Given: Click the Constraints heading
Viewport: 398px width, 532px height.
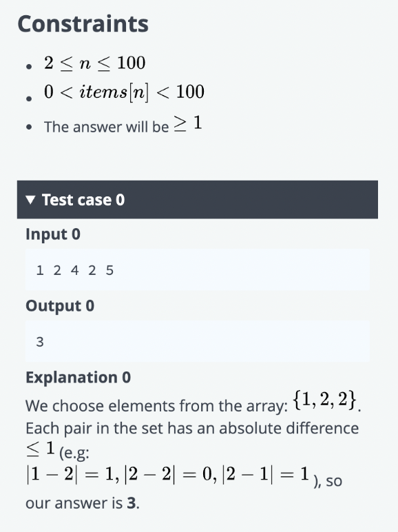Looking at the screenshot, I should (x=83, y=23).
